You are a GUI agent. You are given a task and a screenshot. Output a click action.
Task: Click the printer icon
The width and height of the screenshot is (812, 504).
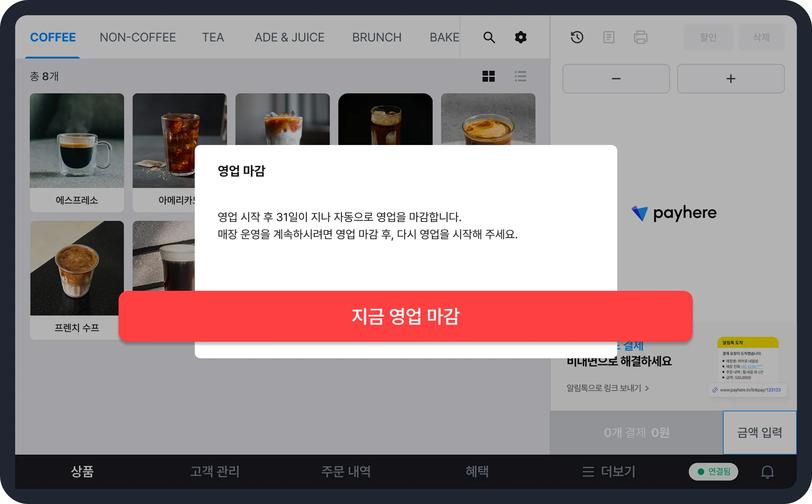[x=640, y=37]
